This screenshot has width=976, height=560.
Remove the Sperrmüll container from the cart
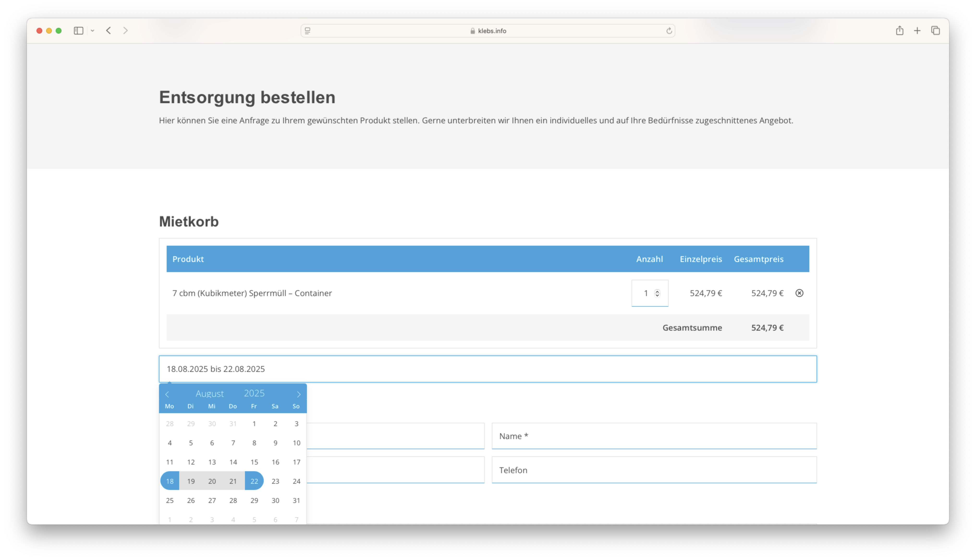coord(799,293)
